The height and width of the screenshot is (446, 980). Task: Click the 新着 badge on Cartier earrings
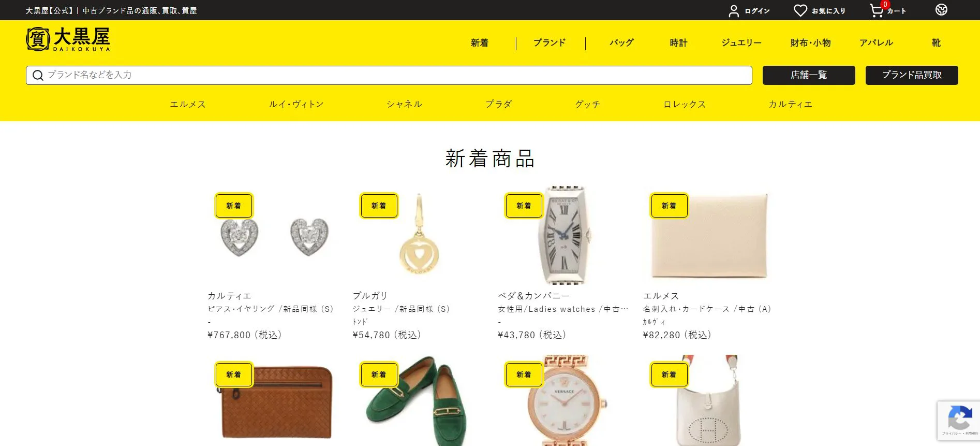point(234,206)
